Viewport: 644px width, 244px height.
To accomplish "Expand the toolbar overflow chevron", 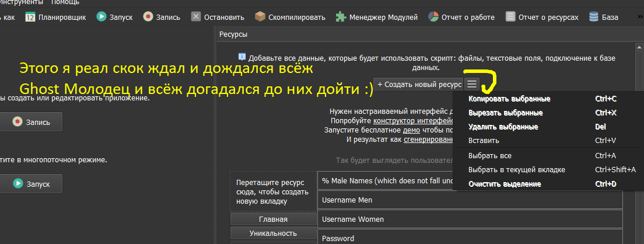I will (x=639, y=17).
